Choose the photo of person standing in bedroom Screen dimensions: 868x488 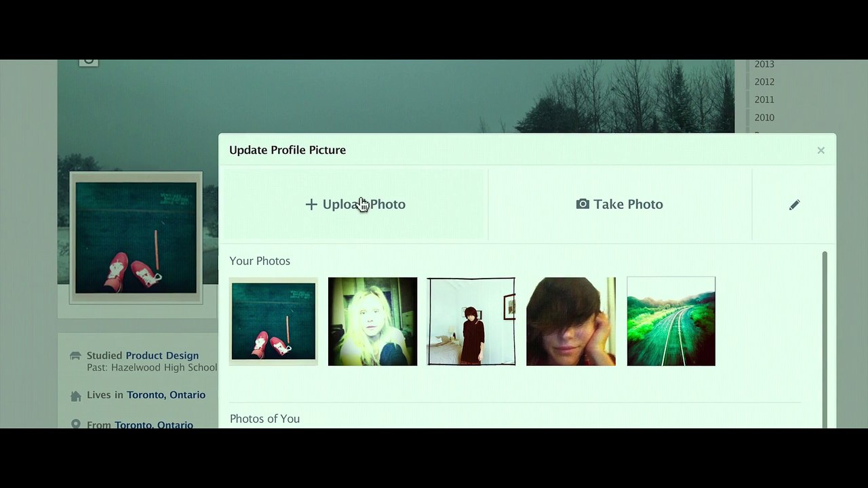[x=471, y=321]
